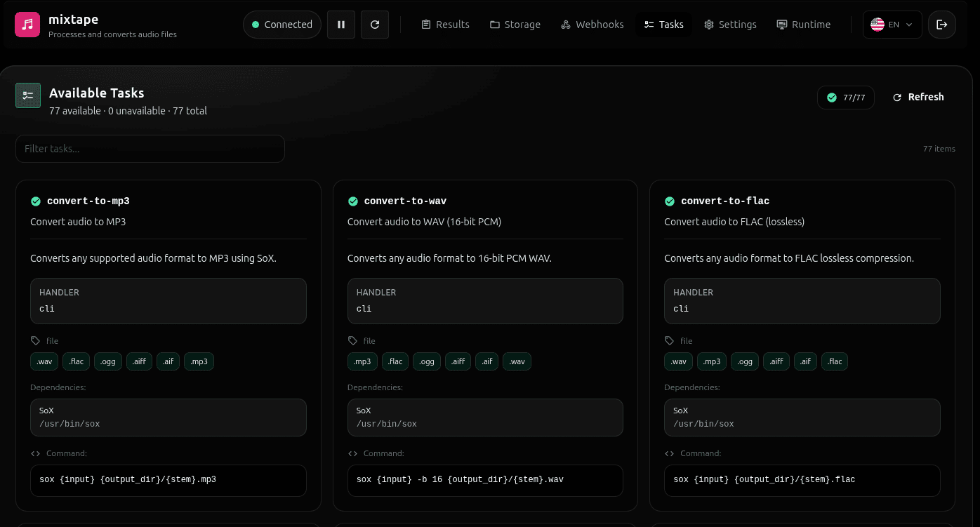Image resolution: width=980 pixels, height=527 pixels.
Task: Click the HANDLER cli box in convert-to-wav
Action: [485, 301]
